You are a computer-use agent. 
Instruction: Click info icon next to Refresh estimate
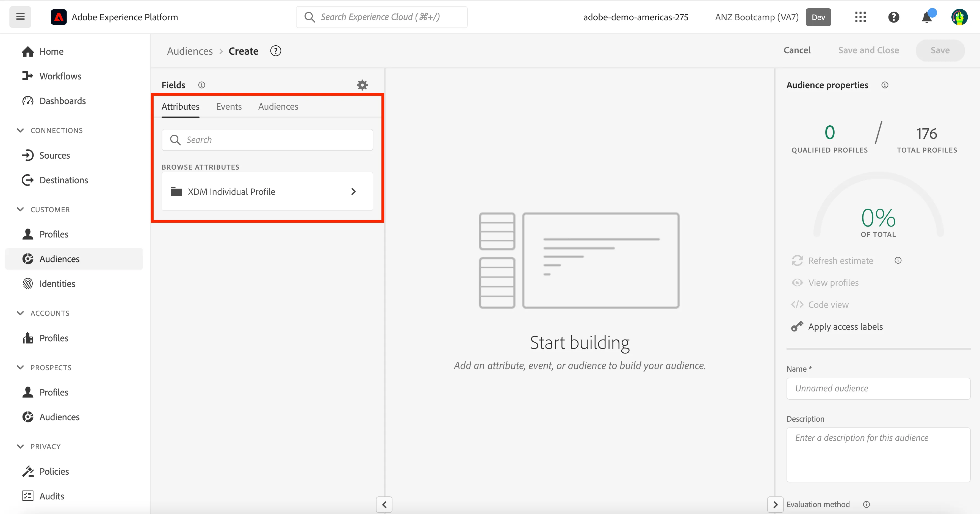tap(898, 260)
